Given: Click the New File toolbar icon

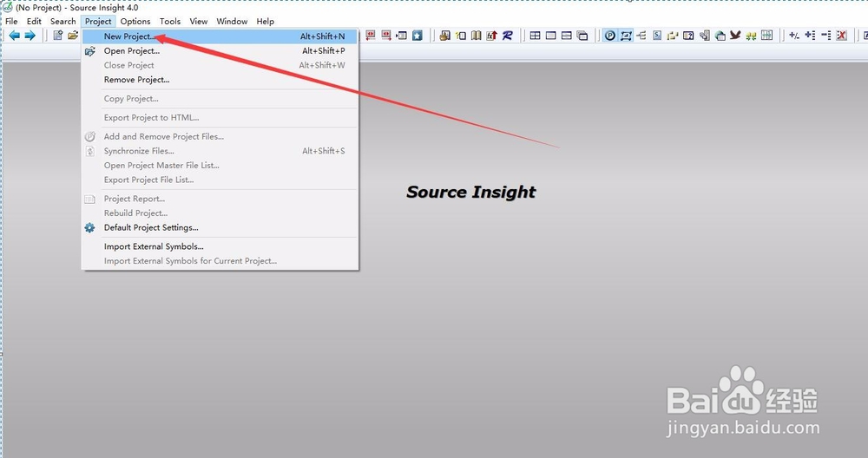Looking at the screenshot, I should pos(57,36).
